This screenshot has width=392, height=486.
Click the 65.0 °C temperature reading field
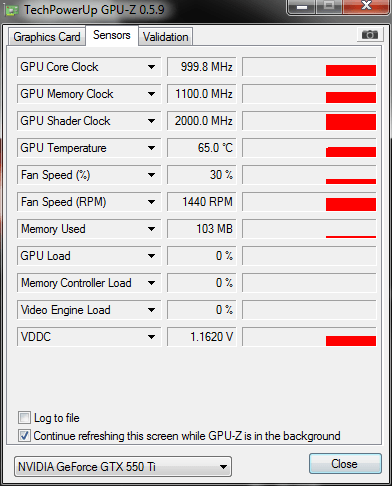tap(202, 148)
